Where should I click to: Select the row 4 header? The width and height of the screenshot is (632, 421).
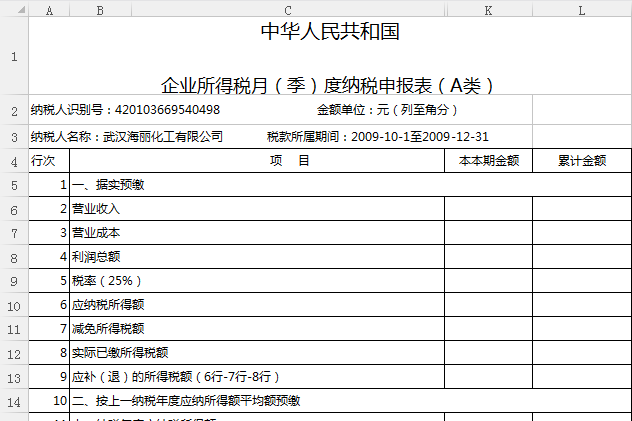(14, 161)
